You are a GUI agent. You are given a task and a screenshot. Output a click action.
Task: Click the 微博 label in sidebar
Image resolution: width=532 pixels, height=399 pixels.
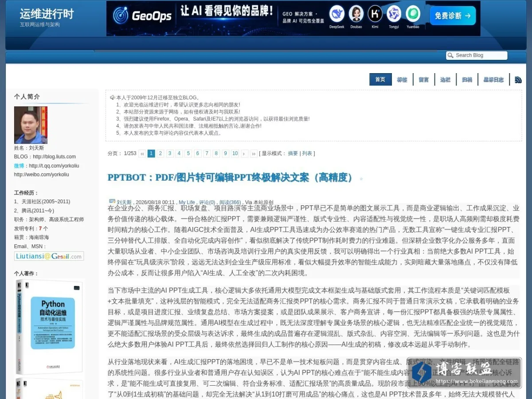[19, 166]
